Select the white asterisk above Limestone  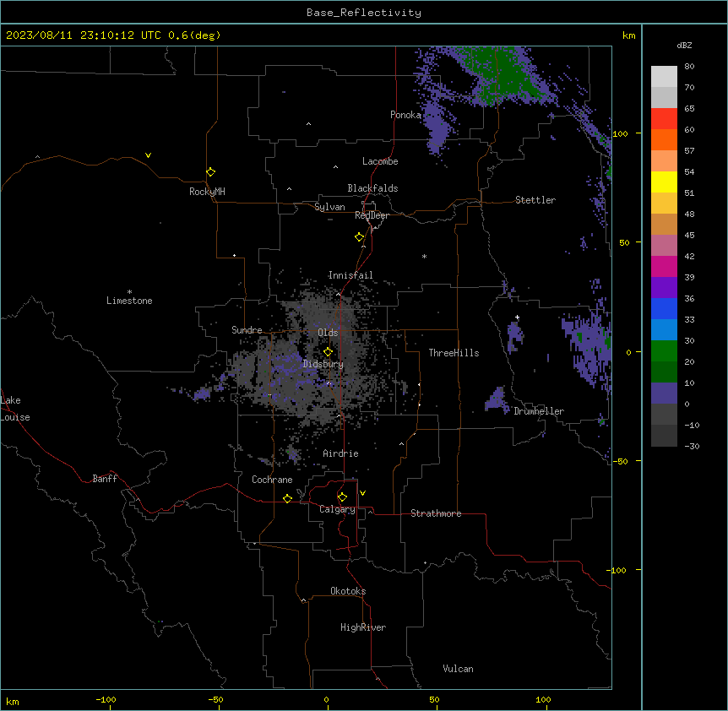[x=129, y=292]
